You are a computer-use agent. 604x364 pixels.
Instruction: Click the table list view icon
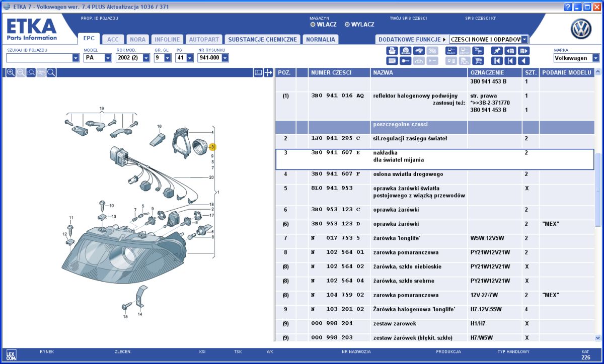[x=392, y=61]
